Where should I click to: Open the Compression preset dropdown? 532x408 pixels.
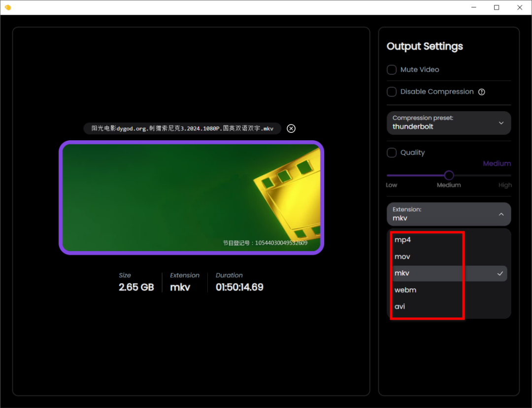[448, 123]
